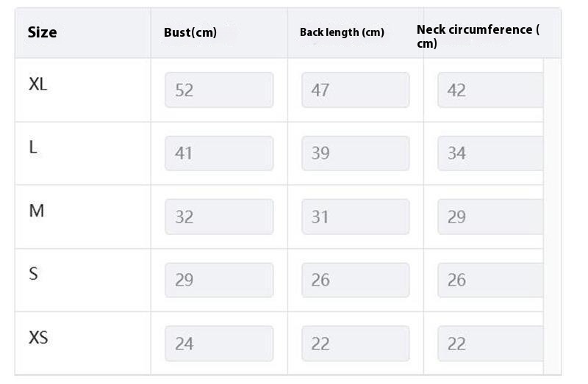
Task: Click the Bust(cm) column header
Action: [x=190, y=32]
